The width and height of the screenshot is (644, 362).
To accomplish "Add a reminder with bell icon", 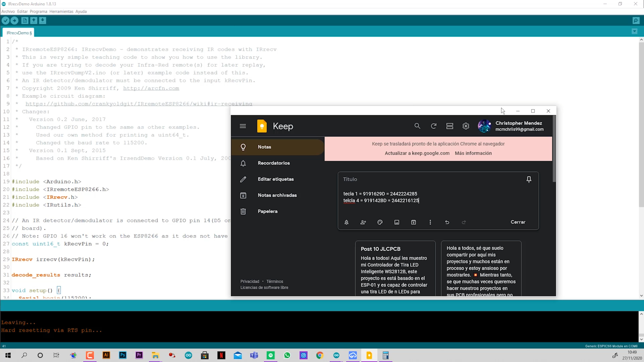I will point(346,222).
